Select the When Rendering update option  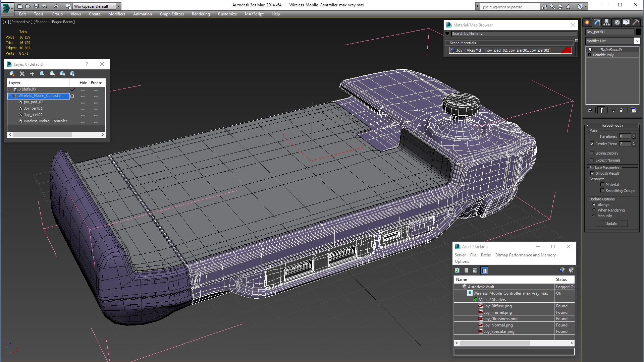click(x=594, y=210)
